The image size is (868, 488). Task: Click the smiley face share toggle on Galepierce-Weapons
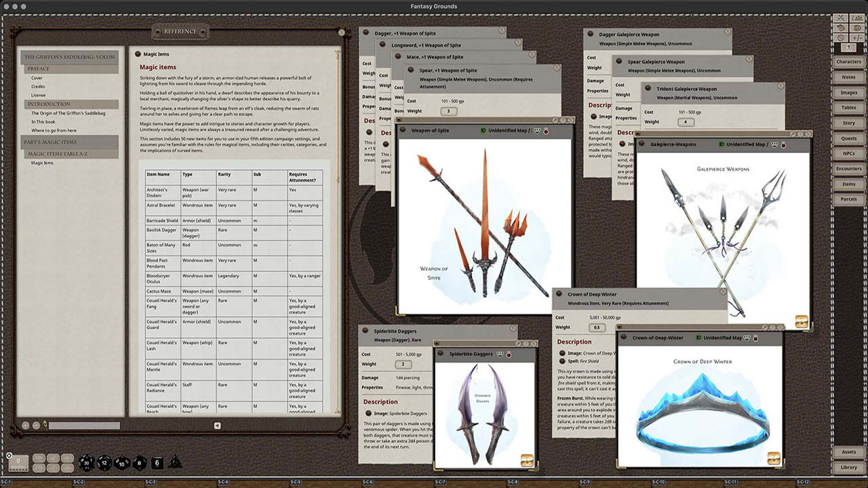(x=775, y=145)
